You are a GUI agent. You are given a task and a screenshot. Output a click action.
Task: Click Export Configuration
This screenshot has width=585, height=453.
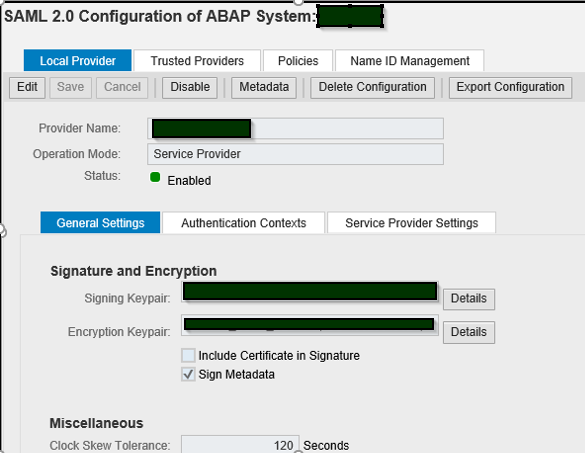[510, 88]
